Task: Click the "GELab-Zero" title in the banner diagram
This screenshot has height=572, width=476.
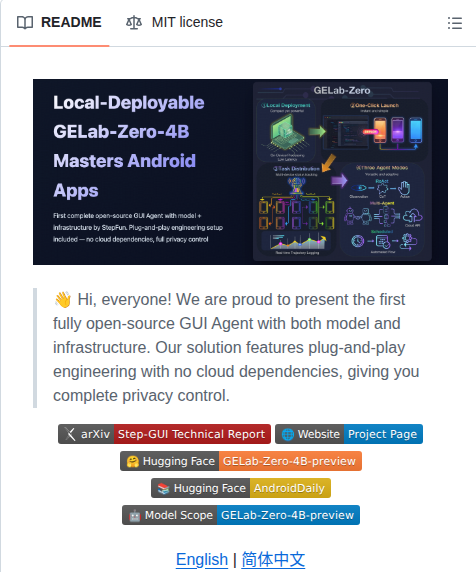Action: [x=342, y=90]
